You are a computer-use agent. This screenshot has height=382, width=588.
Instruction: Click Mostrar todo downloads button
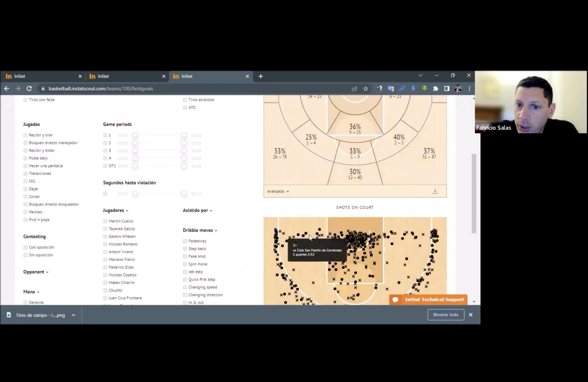pyautogui.click(x=446, y=315)
